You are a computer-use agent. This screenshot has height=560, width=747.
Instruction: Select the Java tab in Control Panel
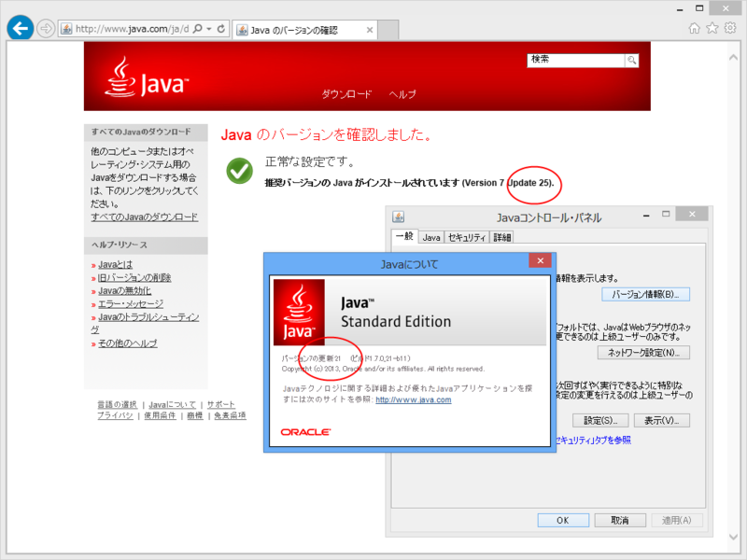pyautogui.click(x=431, y=237)
